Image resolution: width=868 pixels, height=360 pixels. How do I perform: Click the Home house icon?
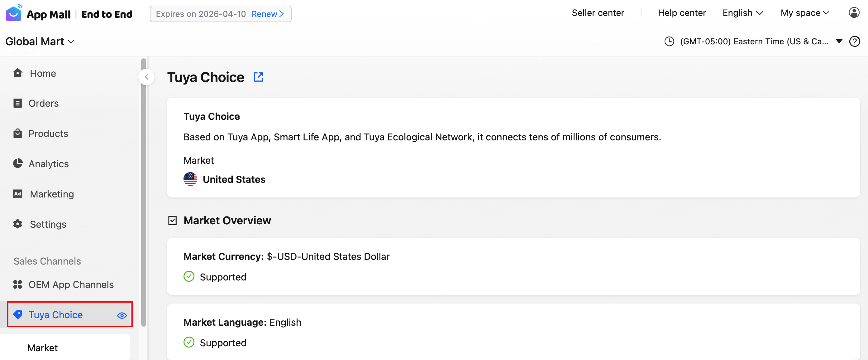point(17,73)
